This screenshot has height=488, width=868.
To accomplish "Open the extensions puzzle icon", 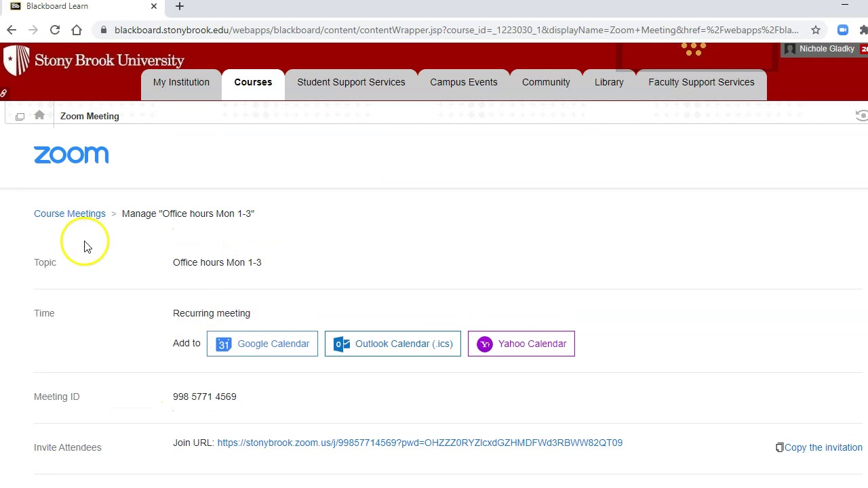I will click(863, 30).
